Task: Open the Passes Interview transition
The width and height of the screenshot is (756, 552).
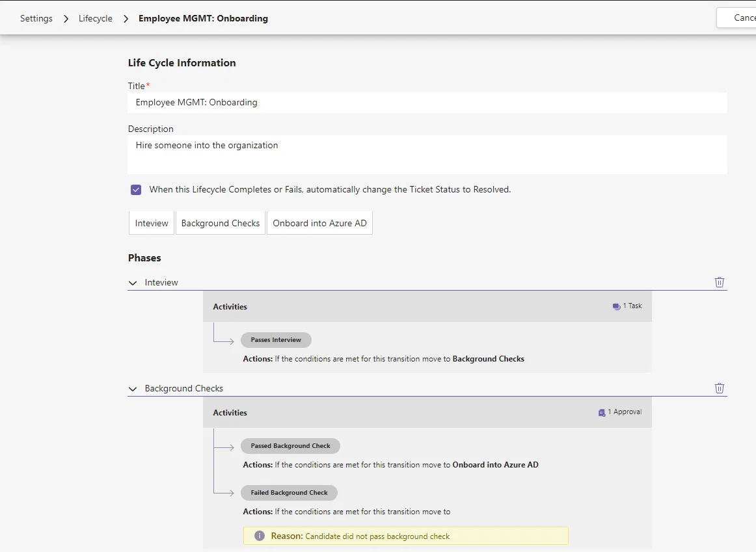Action: pyautogui.click(x=276, y=339)
